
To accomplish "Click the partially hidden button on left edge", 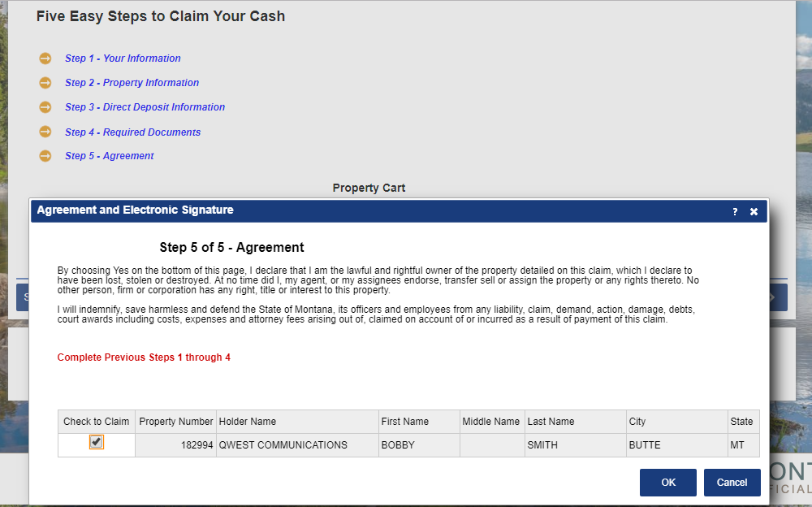I will pos(22,297).
